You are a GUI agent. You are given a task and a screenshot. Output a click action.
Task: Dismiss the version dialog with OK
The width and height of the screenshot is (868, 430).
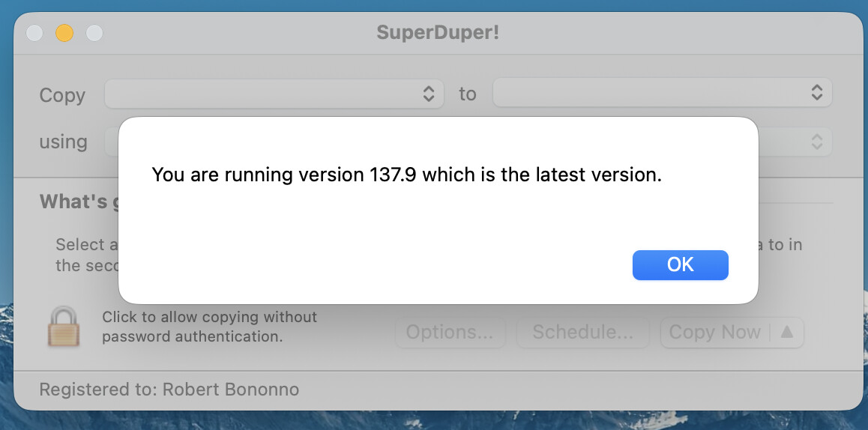(x=681, y=265)
